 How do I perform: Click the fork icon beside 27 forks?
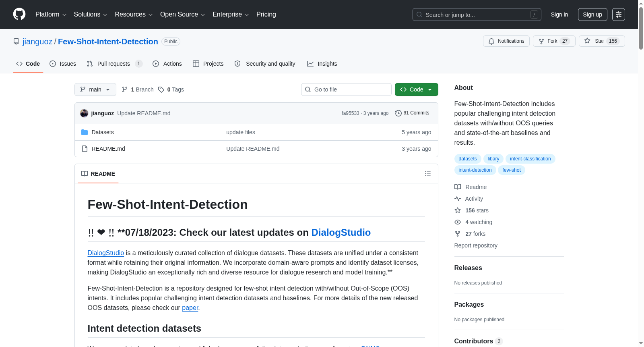[458, 234]
